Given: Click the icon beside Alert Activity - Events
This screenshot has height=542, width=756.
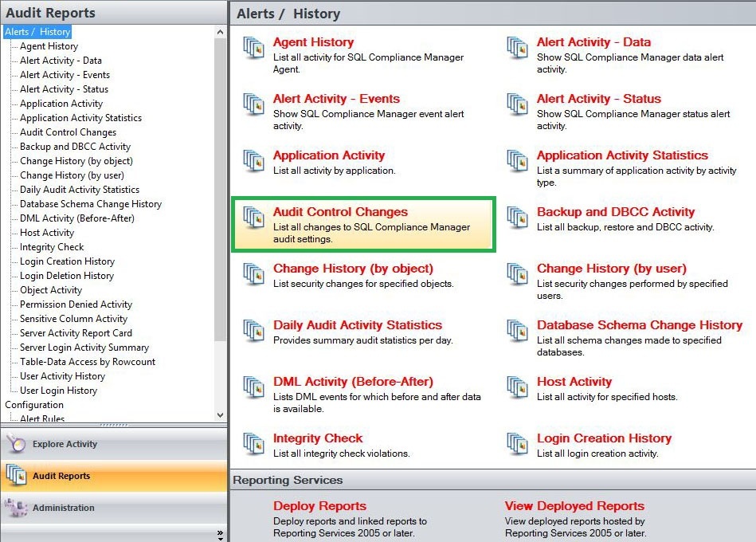Looking at the screenshot, I should point(253,104).
